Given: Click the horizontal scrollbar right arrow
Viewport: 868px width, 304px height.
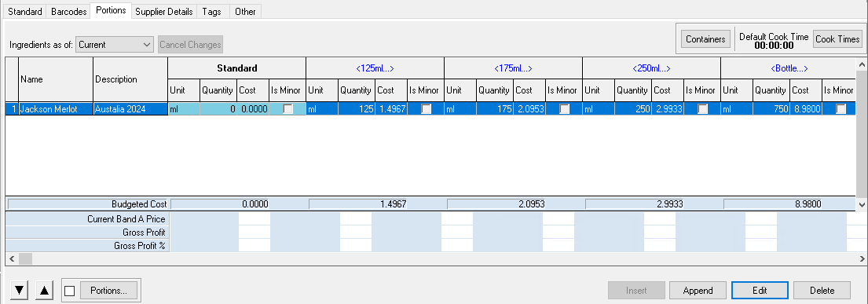Looking at the screenshot, I should coord(862,258).
